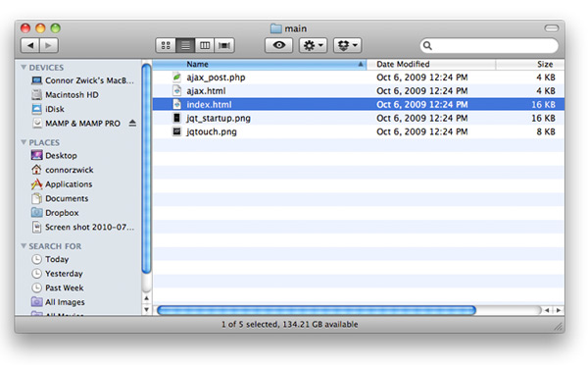Image resolution: width=588 pixels, height=365 pixels.
Task: Switch to icon view
Action: pyautogui.click(x=166, y=45)
